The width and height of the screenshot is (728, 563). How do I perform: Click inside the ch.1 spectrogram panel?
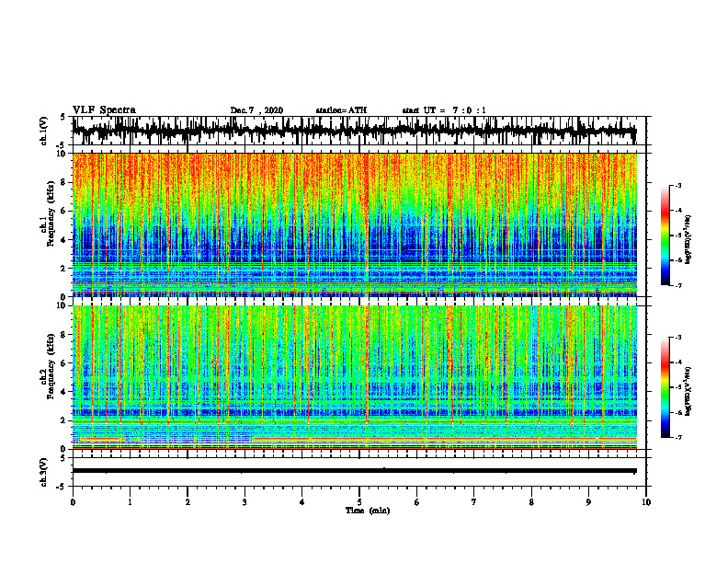click(x=354, y=224)
